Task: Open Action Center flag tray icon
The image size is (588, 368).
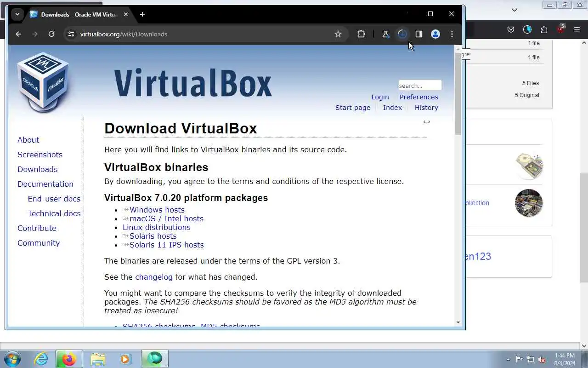Action: coord(519,359)
